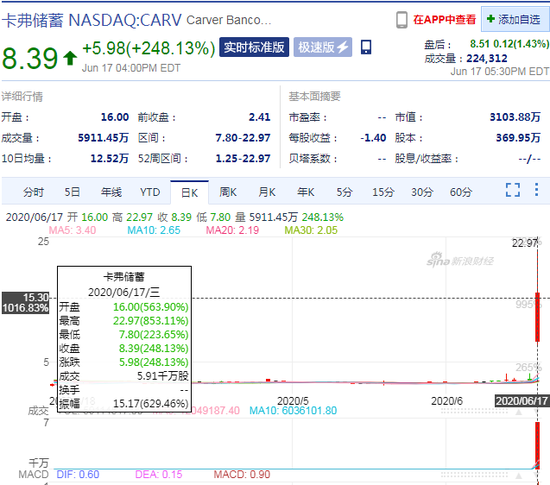550x485 pixels.
Task: Select the YTD chart tab
Action: (150, 192)
